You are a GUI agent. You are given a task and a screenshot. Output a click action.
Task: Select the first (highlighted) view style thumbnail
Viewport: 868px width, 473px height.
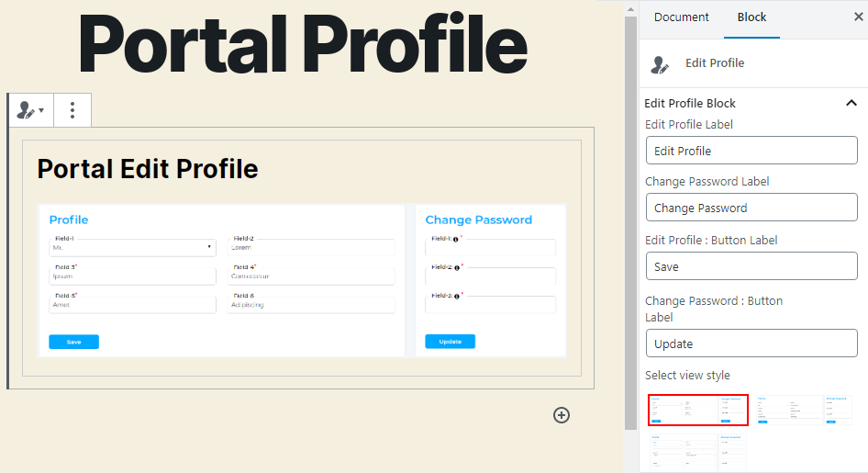tap(698, 410)
